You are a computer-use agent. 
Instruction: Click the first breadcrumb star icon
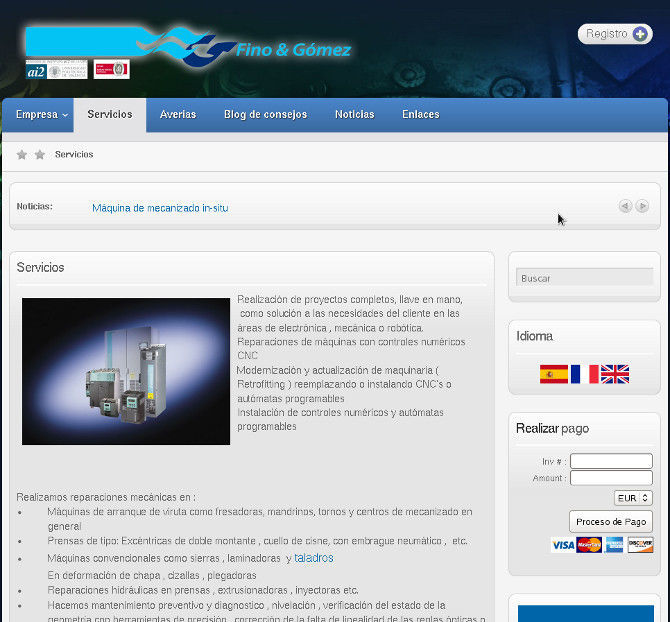point(21,155)
